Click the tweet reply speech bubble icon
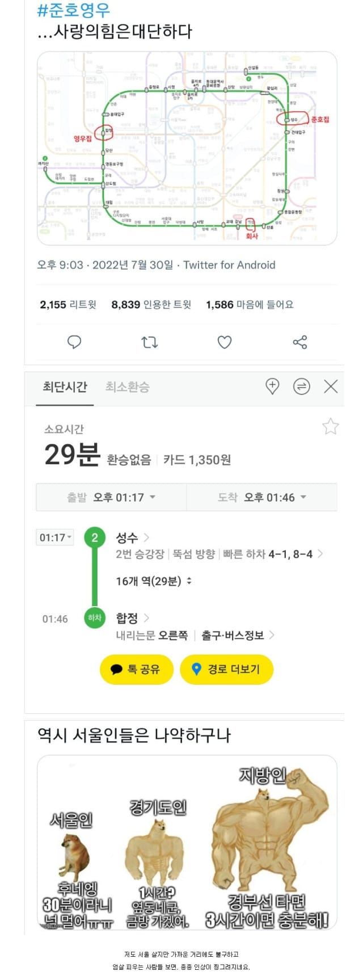363x980 pixels. coord(74,342)
